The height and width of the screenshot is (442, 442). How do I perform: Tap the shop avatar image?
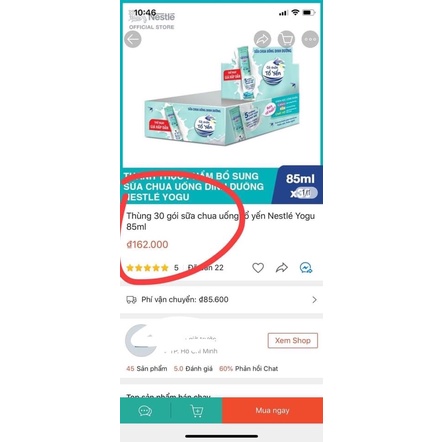tap(141, 341)
